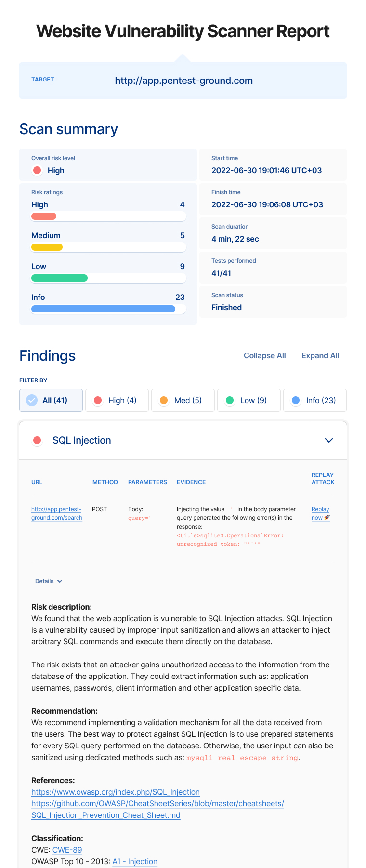
Task: Open the app.pentest-ground.com/search URL link
Action: point(57,514)
